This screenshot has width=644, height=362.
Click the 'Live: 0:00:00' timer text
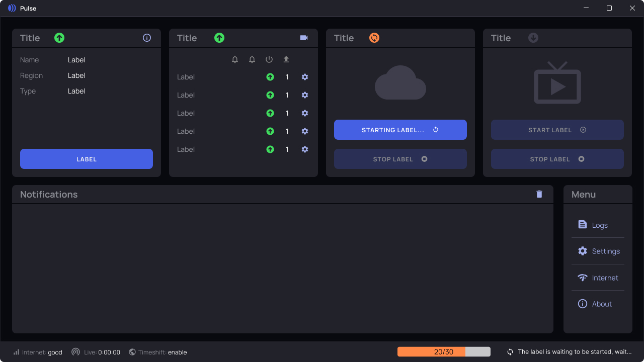(x=102, y=352)
